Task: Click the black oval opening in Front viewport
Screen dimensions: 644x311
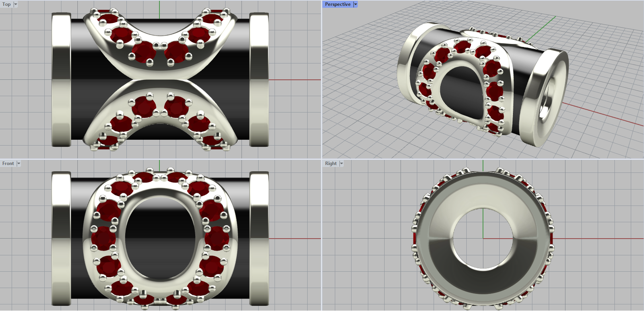Action: (160, 238)
